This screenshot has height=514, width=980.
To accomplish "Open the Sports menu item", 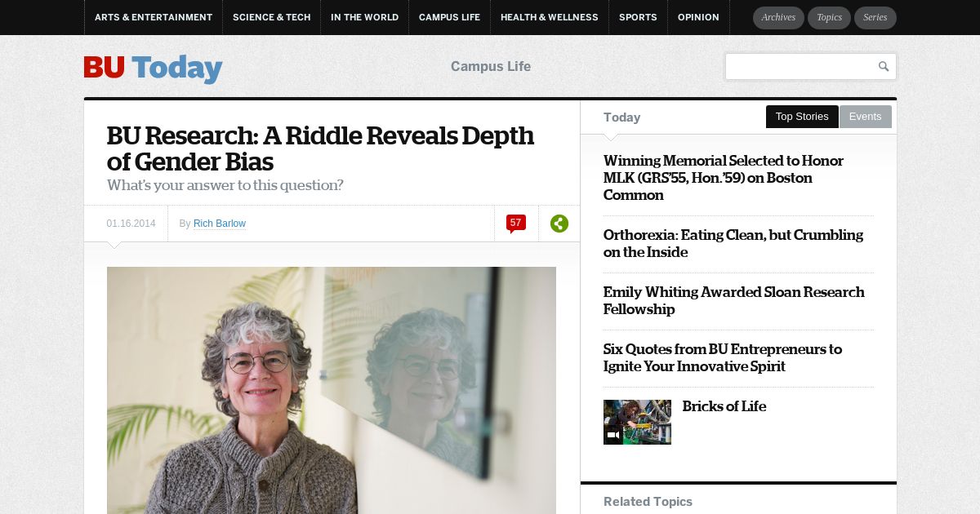I will click(x=638, y=17).
